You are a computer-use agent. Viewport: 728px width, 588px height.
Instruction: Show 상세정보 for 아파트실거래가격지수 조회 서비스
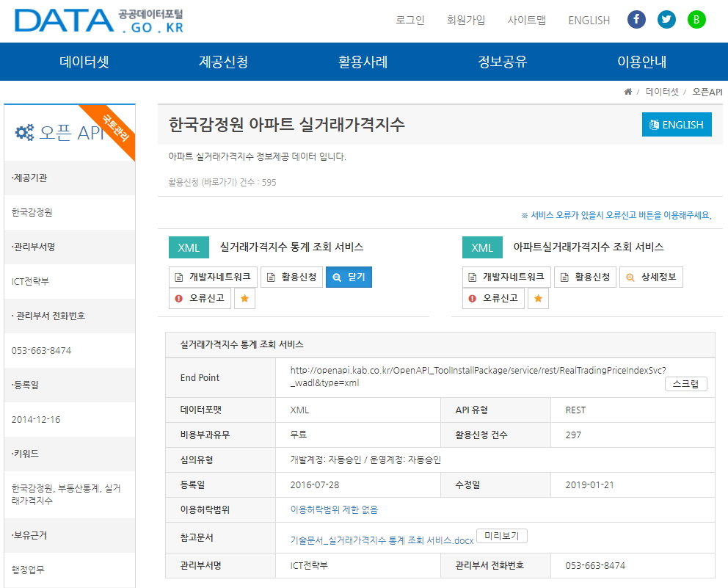click(x=651, y=277)
